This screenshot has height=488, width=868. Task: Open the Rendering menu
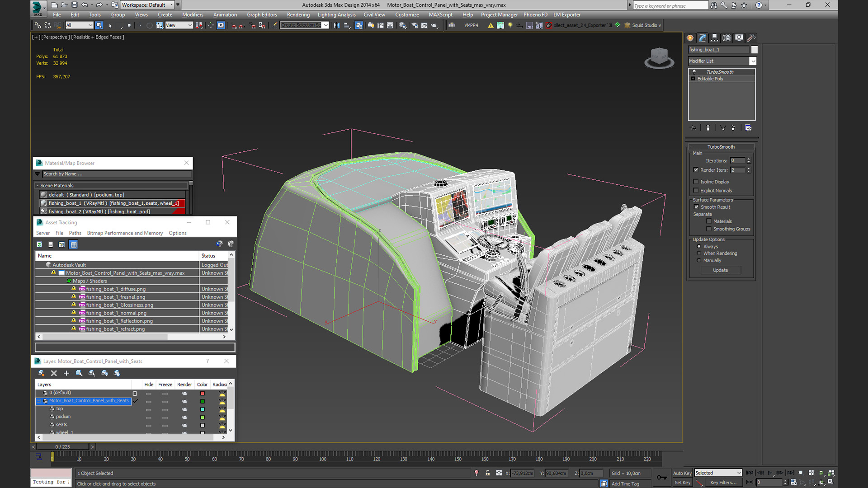[x=298, y=14]
